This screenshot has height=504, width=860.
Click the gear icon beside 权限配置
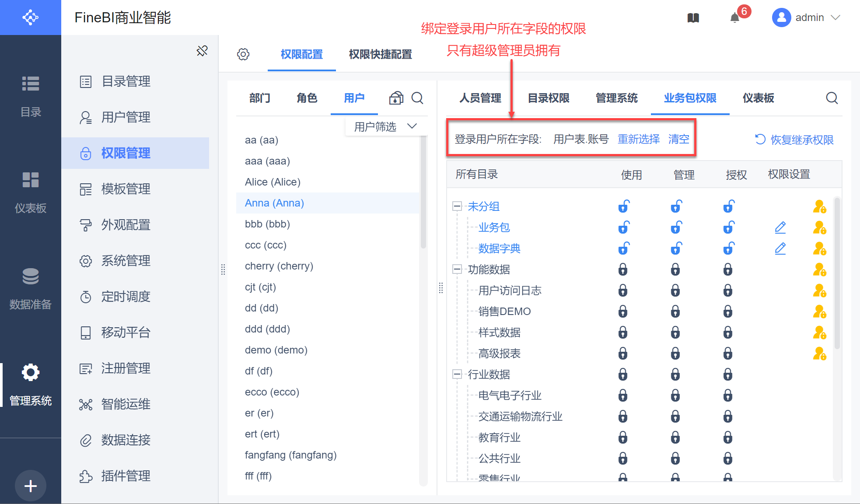coord(243,54)
